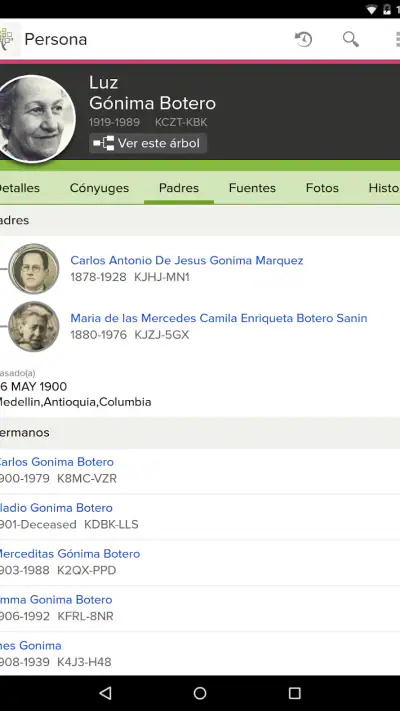Tap ID KJHJ-MN1 under Carlos Antonio

pyautogui.click(x=162, y=277)
